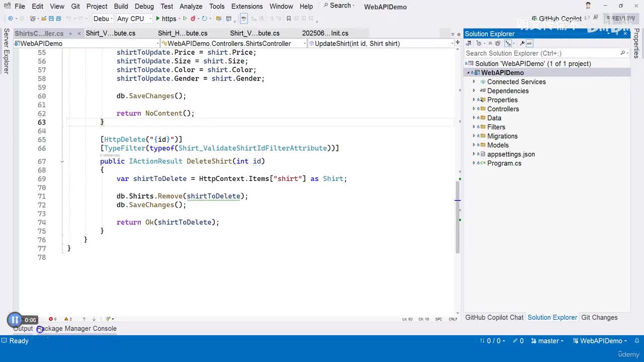This screenshot has width=644, height=362.
Task: Expand the Filters folder in Solution Explorer
Action: click(474, 127)
